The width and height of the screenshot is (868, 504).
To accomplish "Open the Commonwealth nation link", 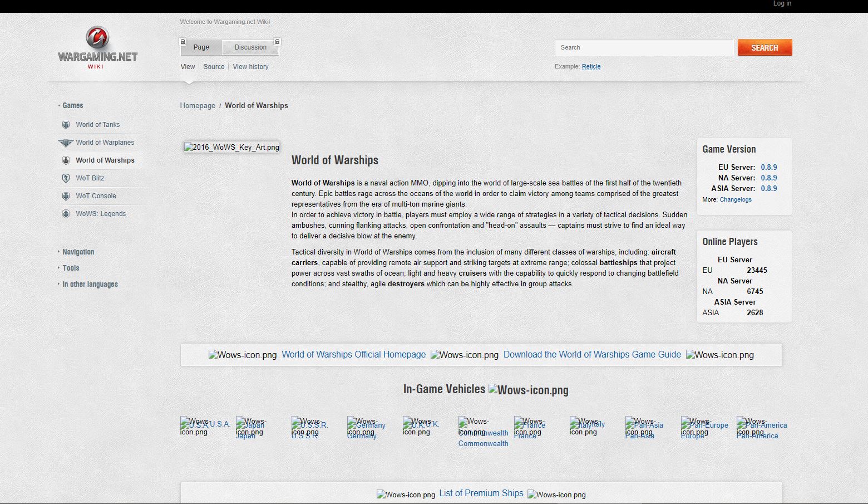I will point(483,444).
